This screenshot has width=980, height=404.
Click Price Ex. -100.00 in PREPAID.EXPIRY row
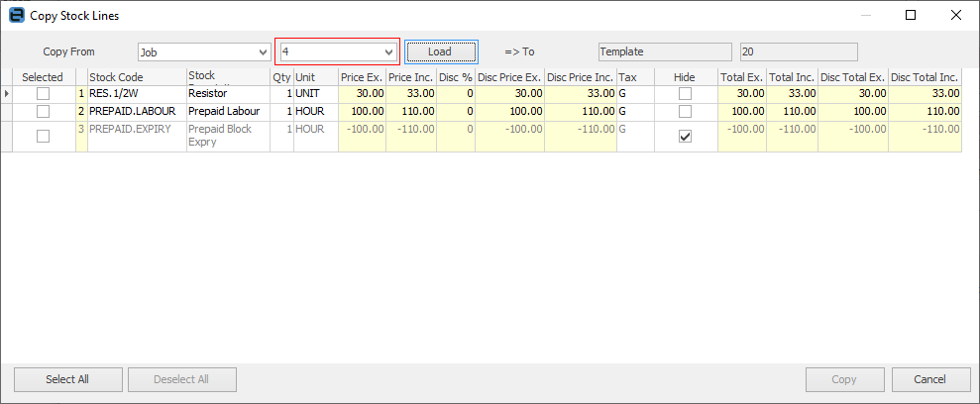tap(362, 136)
